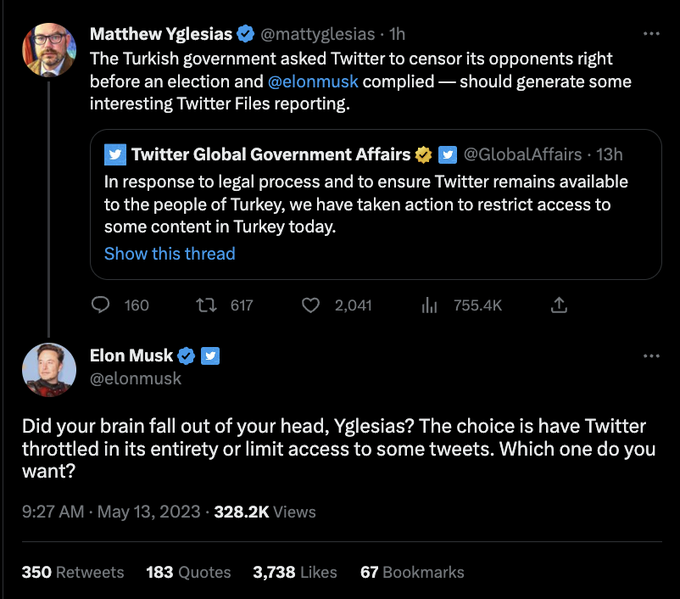Screen dimensions: 680x599
Task: Open the more options menu on Elon Musk's tweet
Action: (652, 356)
